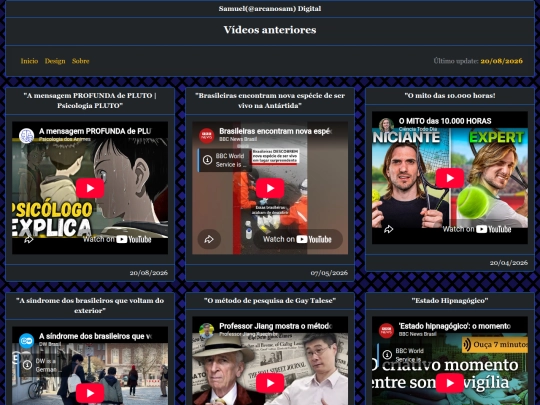
Task: Play the O MITO das 10.000 HORAS video
Action: (450, 178)
